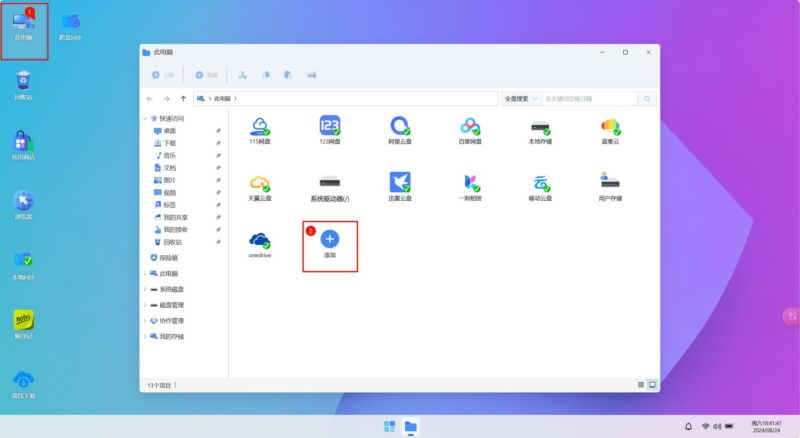Select 下载 in the quick access sidebar
Screen dimensions: 800x438
point(169,143)
